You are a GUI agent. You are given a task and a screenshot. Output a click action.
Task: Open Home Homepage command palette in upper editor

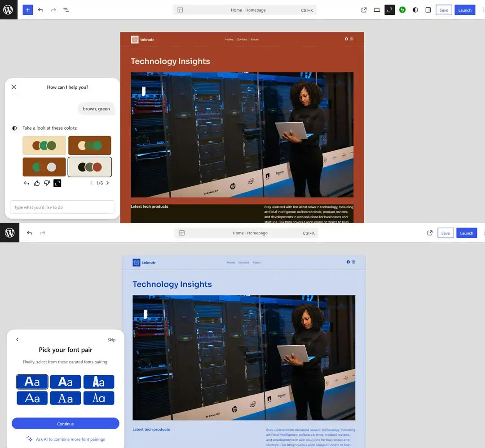(245, 10)
